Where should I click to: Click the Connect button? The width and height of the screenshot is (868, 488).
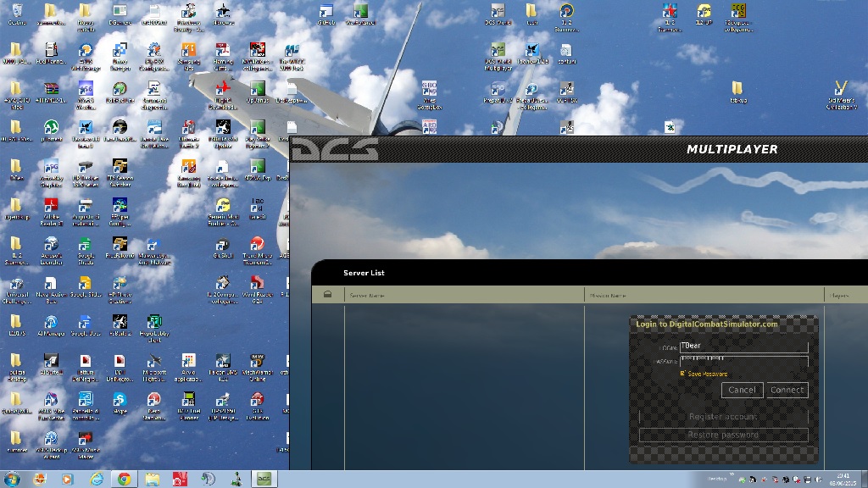click(787, 390)
